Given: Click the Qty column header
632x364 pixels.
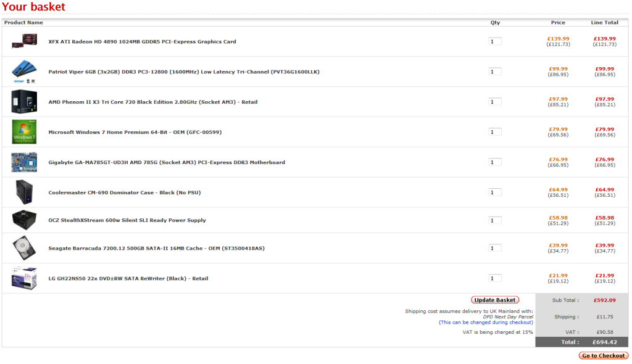Looking at the screenshot, I should [x=495, y=23].
